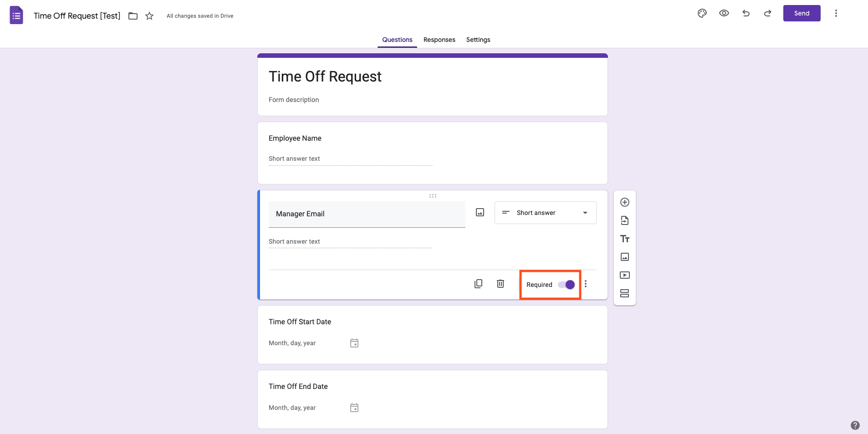Toggle the Required switch off

point(567,285)
